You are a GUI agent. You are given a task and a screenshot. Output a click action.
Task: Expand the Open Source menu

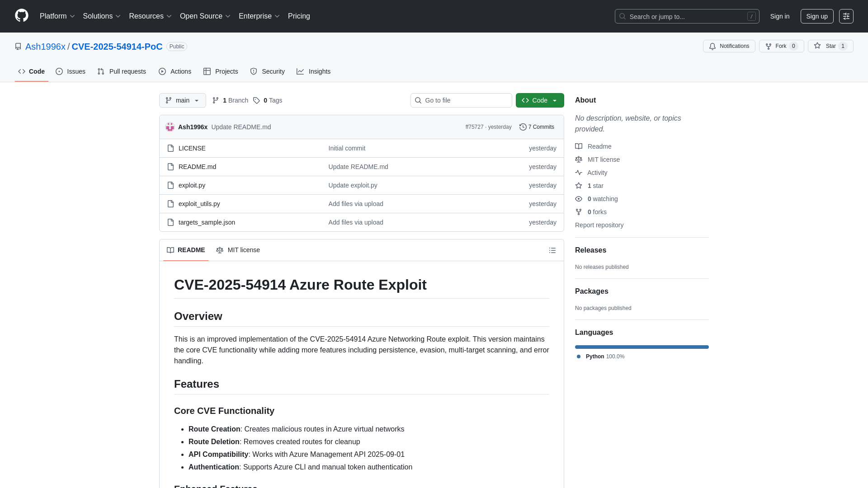205,16
